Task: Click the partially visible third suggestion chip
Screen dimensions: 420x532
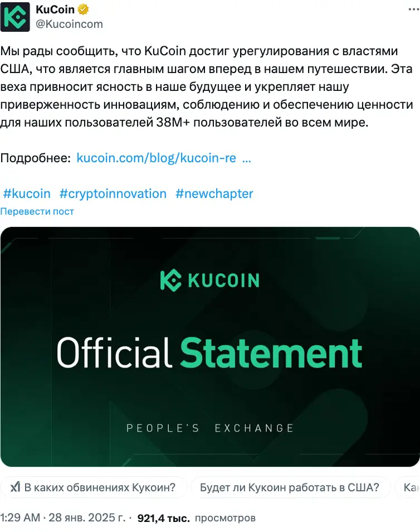Action: pyautogui.click(x=410, y=487)
